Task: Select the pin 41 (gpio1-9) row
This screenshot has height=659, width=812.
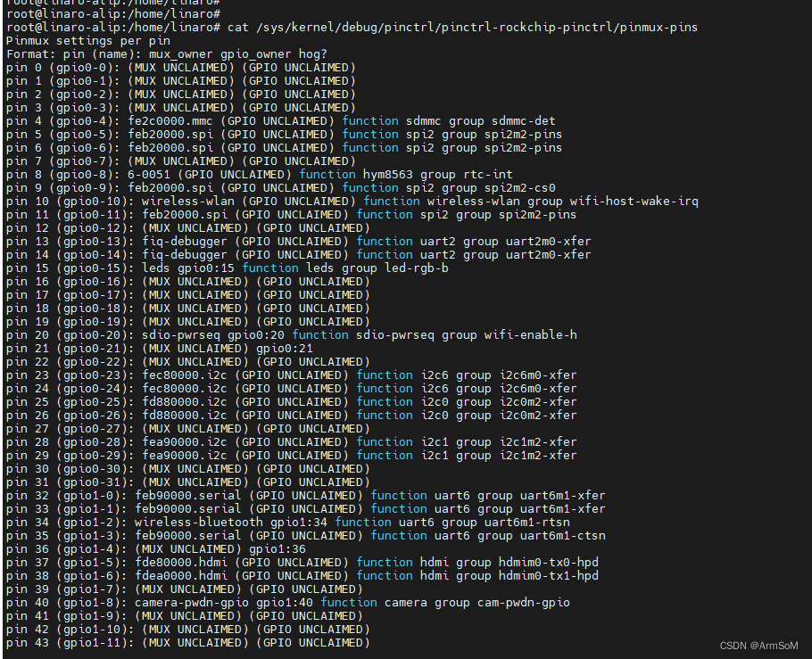Action: tap(185, 616)
